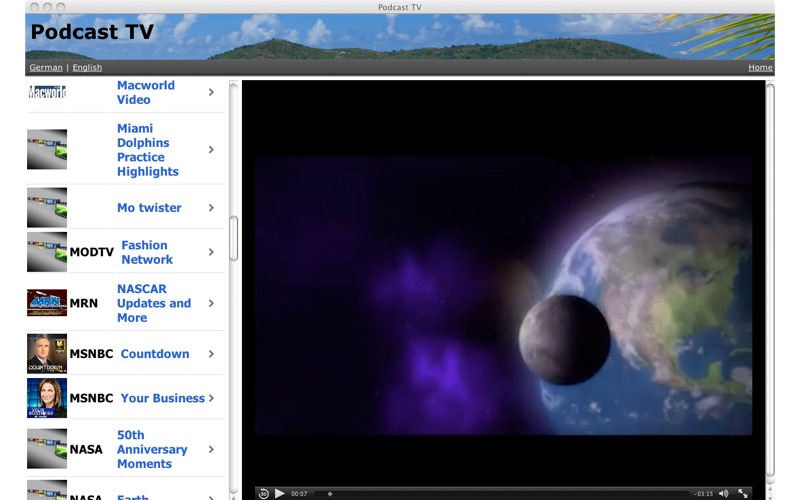Enter fullscreen with the expand arrows icon
Image resolution: width=800 pixels, height=500 pixels.
[743, 493]
